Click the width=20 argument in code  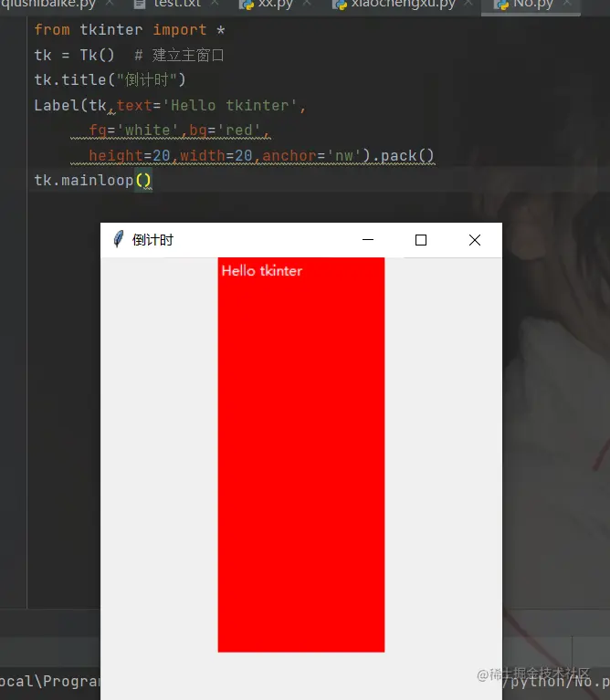pos(216,155)
